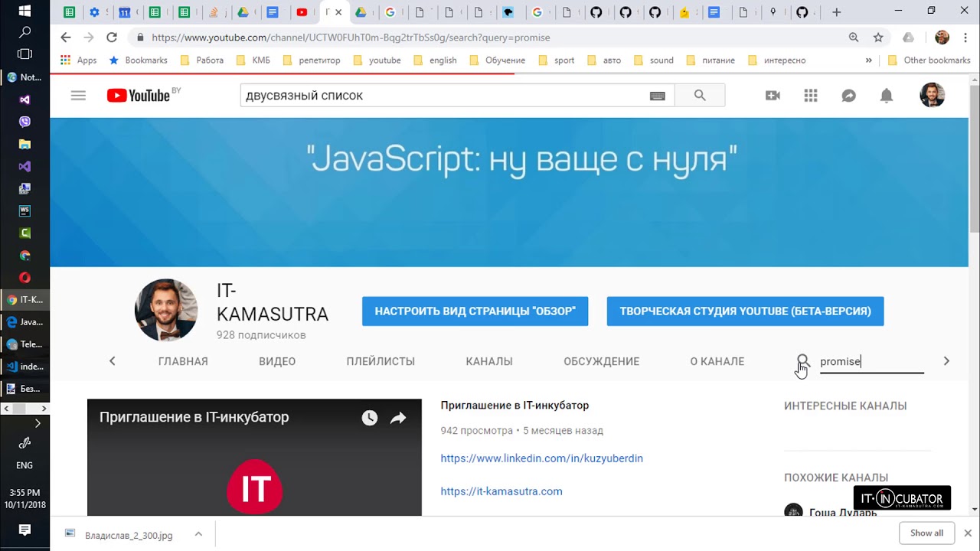The image size is (980, 551).
Task: Open the account avatar menu on YouTube
Action: tap(932, 96)
